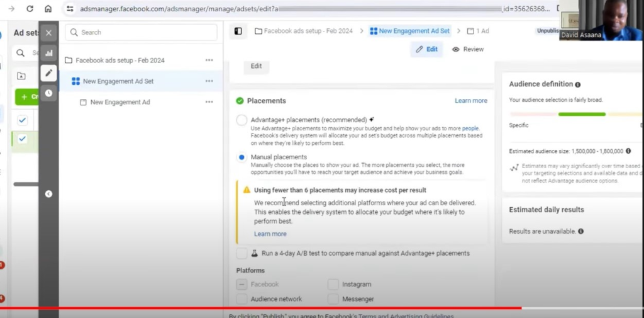Open more options for Facebook ads setup campaign
Screen dimensions: 644x318
209,60
